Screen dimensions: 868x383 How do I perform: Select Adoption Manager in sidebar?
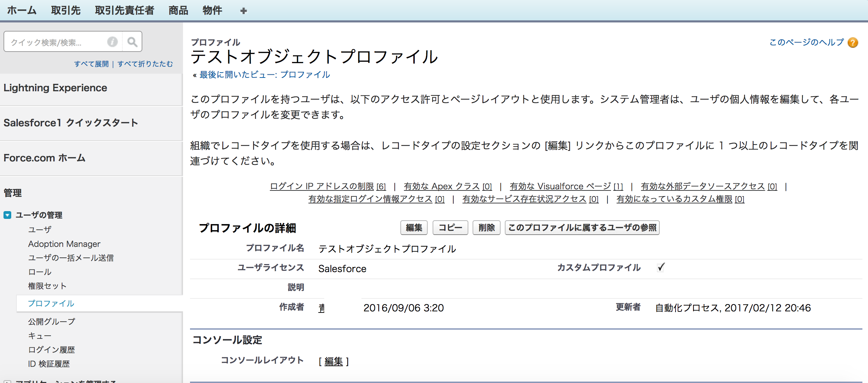[64, 244]
